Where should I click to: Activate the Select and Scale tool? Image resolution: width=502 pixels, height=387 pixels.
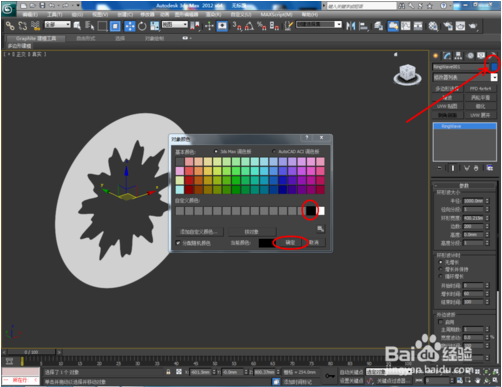coord(155,26)
